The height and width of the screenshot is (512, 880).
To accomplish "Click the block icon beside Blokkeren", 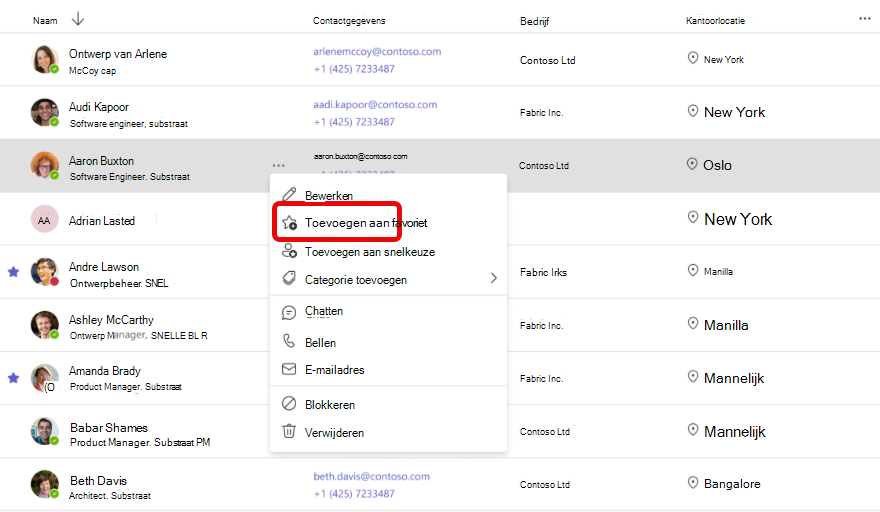I will (289, 404).
